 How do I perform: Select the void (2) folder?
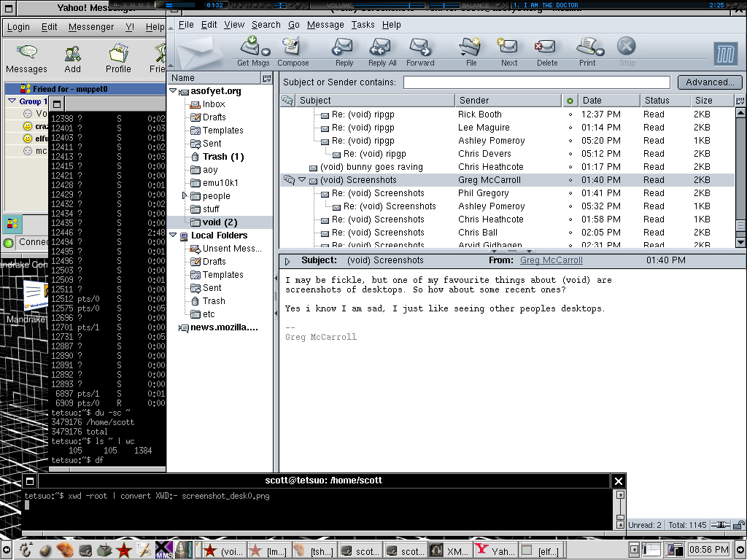220,222
